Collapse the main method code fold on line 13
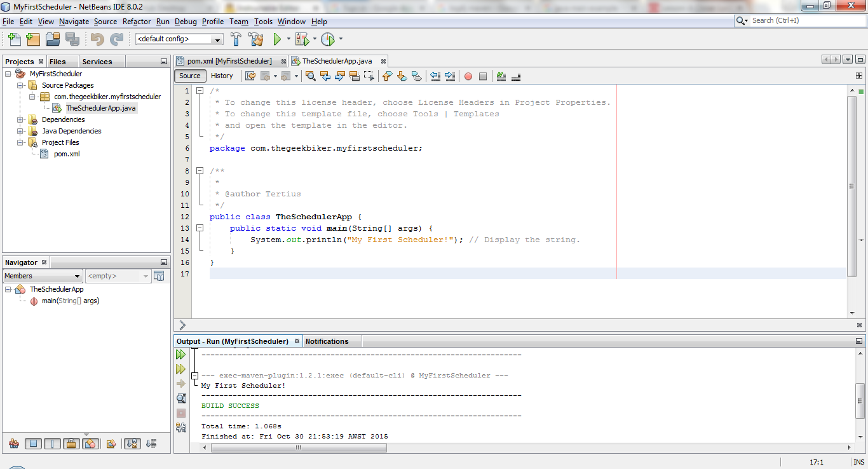Viewport: 868px width, 469px height. [200, 228]
